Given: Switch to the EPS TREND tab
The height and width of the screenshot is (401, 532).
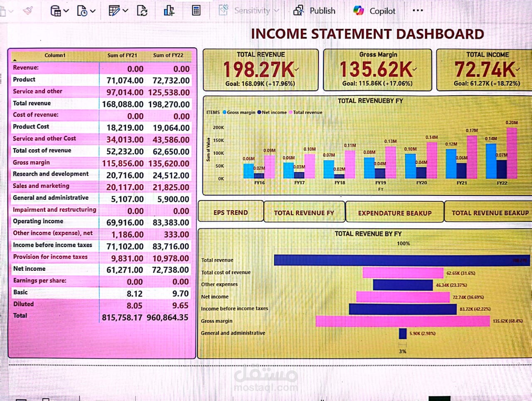Looking at the screenshot, I should pyautogui.click(x=230, y=212).
